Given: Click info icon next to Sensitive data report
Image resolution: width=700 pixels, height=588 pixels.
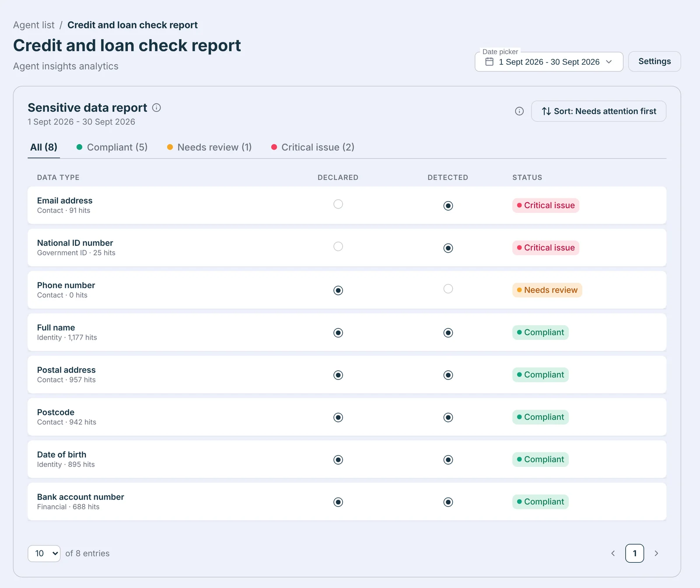Looking at the screenshot, I should 156,108.
